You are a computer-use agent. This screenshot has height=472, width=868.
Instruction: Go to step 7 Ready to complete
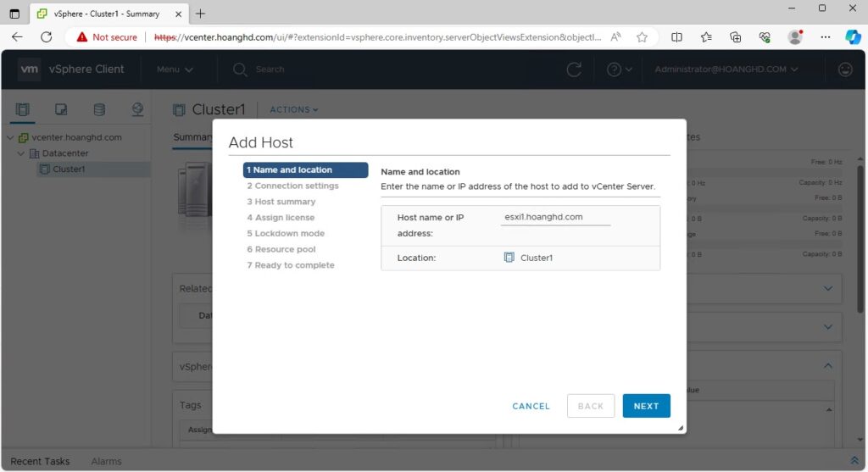click(291, 265)
